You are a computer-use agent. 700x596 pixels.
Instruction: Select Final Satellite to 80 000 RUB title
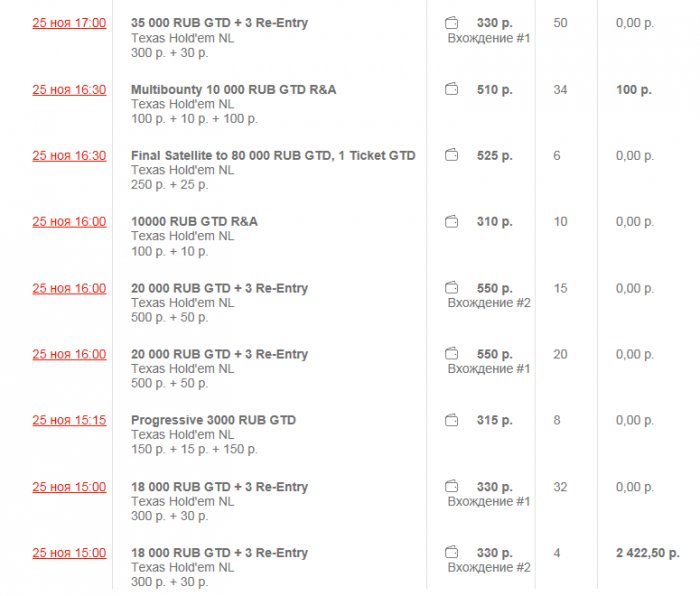[x=273, y=156]
